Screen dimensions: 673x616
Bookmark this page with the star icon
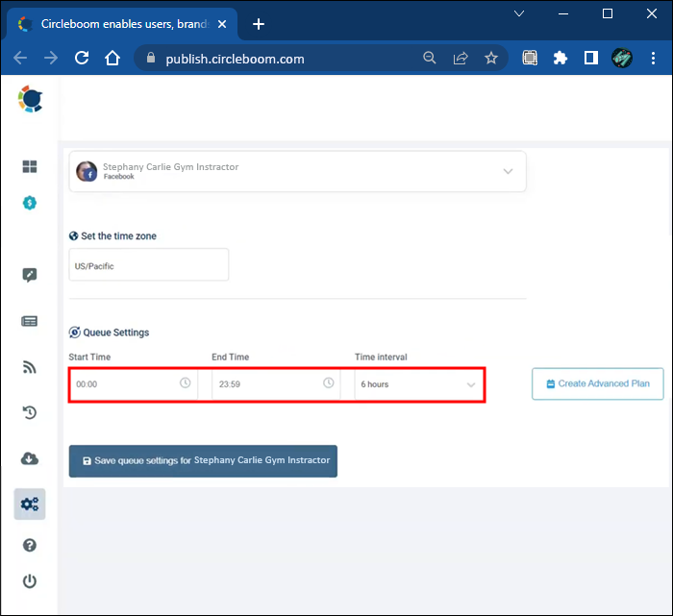[x=491, y=59]
